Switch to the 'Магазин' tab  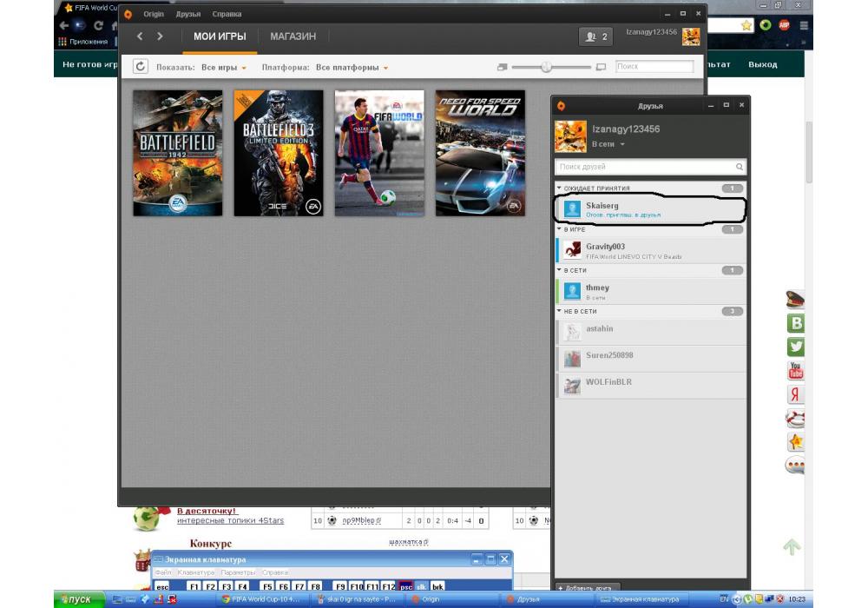pos(293,36)
